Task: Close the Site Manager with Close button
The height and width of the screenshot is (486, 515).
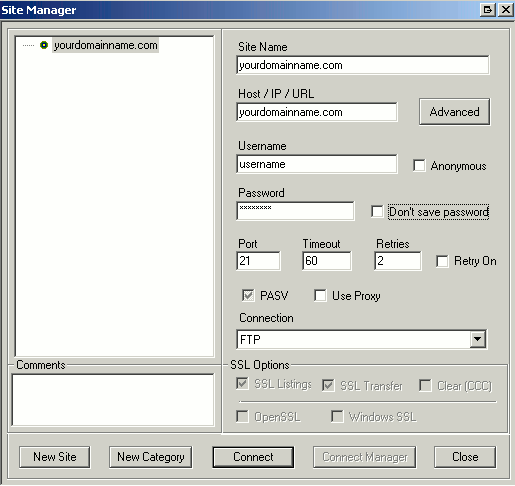Action: tap(465, 457)
